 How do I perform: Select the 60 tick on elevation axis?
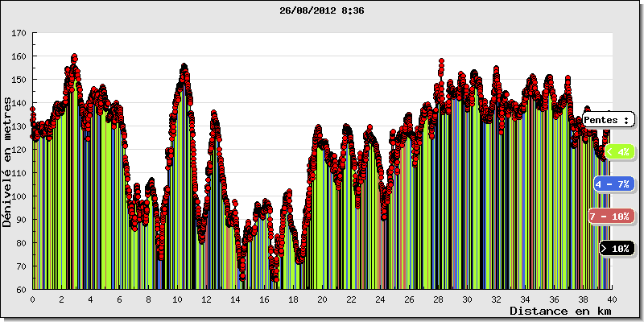[x=21, y=290]
